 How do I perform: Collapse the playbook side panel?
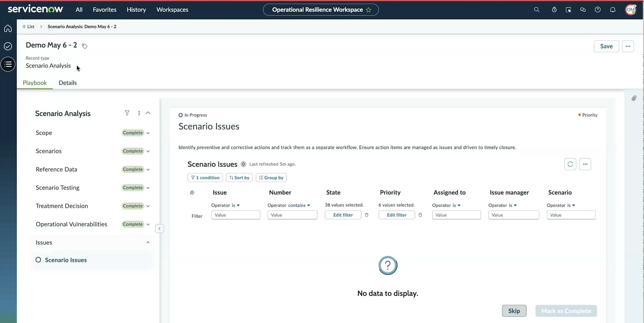point(159,228)
